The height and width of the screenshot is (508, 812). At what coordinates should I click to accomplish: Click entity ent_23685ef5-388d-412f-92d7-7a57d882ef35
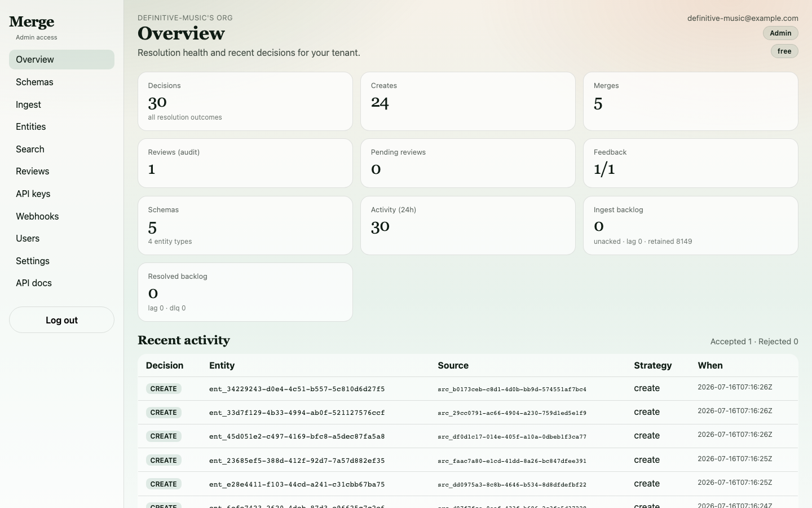click(x=297, y=461)
